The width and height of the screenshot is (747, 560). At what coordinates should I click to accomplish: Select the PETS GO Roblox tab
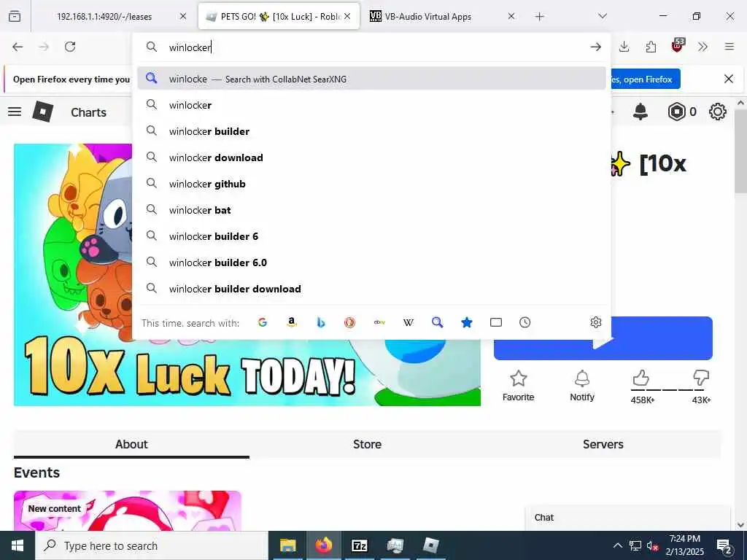point(279,16)
